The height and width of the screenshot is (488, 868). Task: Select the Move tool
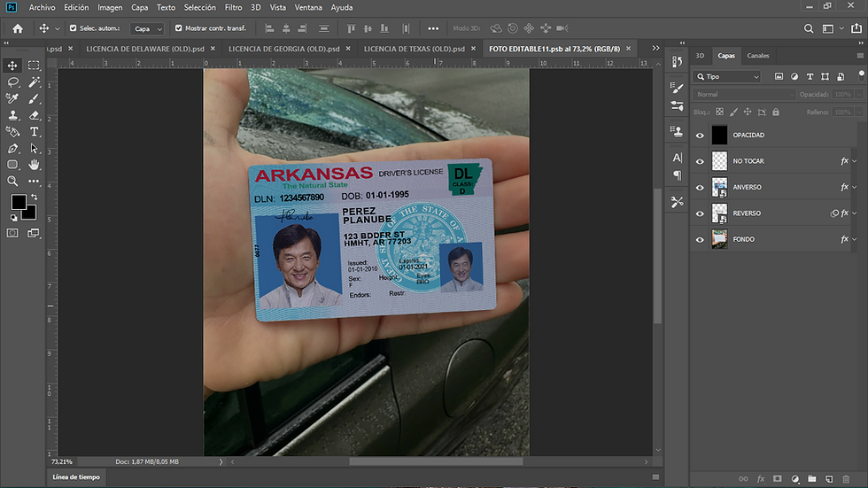tap(12, 66)
